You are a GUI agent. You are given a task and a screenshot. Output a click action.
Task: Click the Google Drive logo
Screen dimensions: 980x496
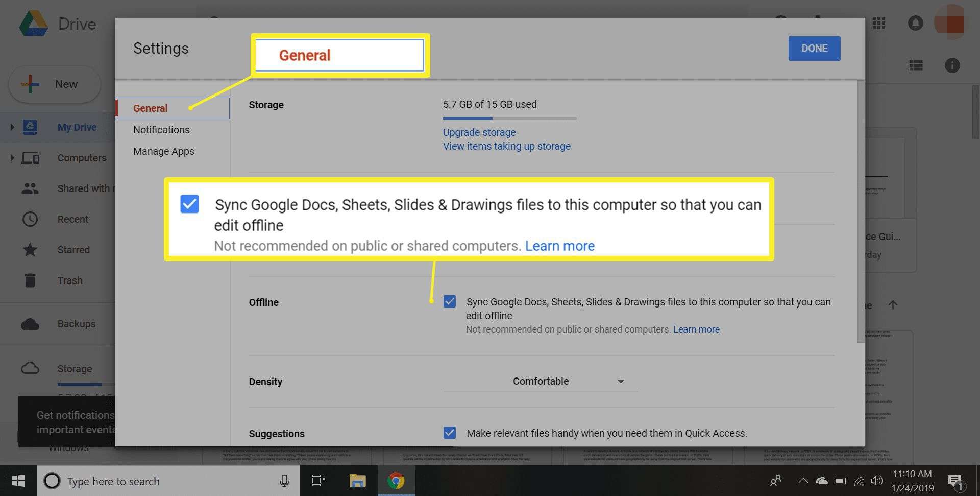[x=34, y=24]
